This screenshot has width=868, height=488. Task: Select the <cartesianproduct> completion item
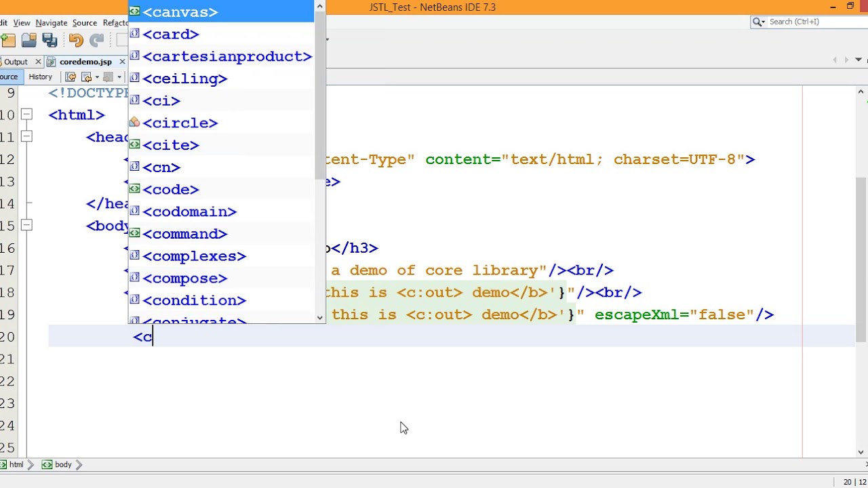point(221,56)
